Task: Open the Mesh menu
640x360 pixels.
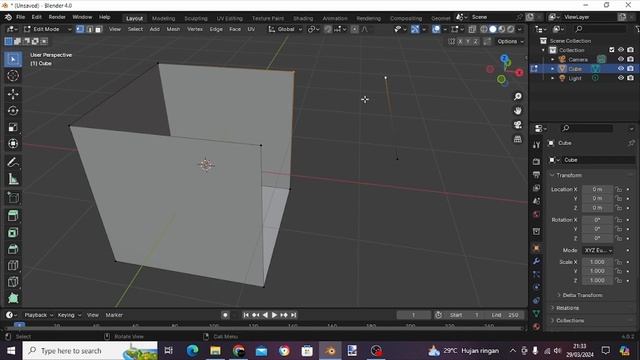Action: tap(173, 29)
